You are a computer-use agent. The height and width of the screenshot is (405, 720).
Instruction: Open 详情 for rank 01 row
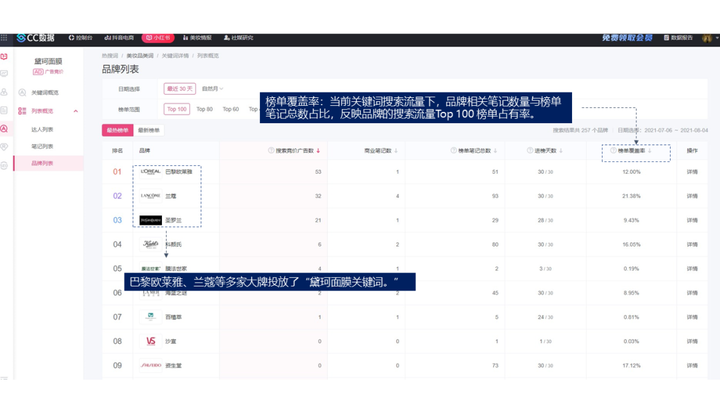point(692,172)
